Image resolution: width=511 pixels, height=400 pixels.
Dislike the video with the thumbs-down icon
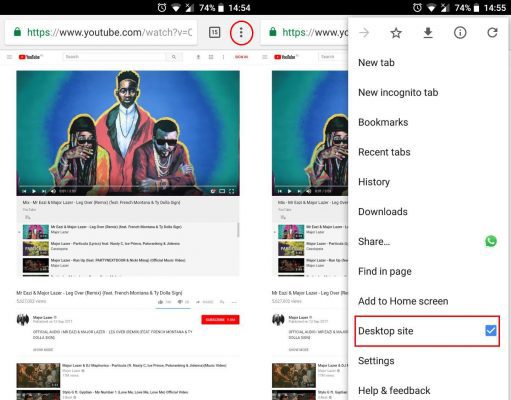(x=180, y=302)
